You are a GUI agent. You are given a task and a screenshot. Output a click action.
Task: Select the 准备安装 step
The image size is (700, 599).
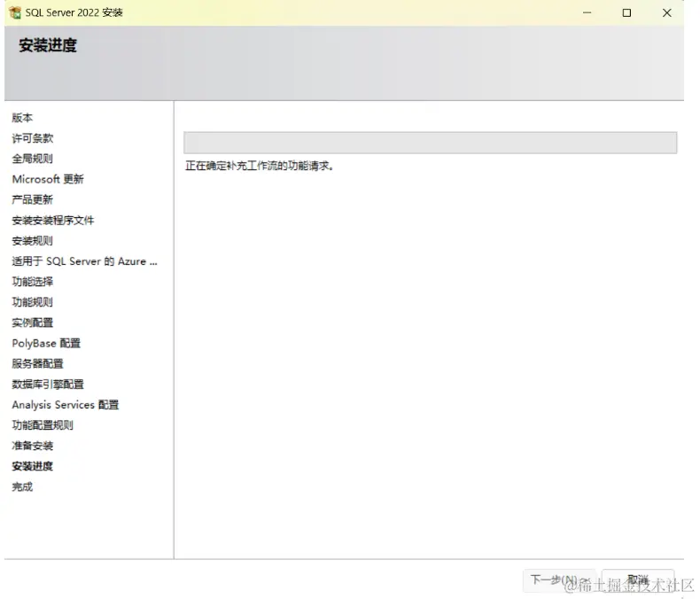[33, 446]
